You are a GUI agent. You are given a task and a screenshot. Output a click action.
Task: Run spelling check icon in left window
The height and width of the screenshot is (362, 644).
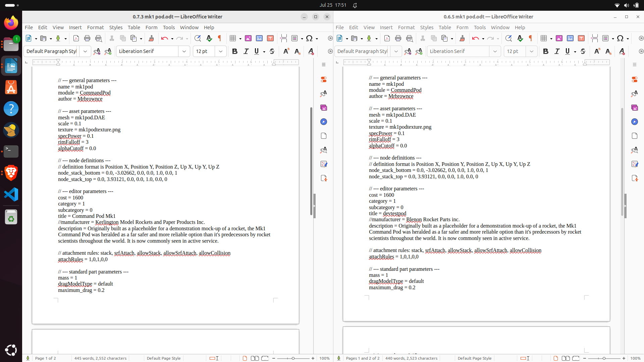209,38
